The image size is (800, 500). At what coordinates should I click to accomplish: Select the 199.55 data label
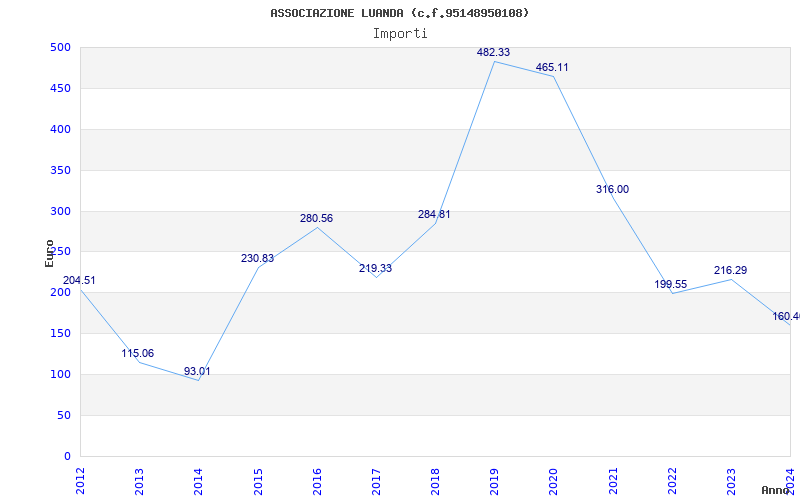pyautogui.click(x=671, y=284)
